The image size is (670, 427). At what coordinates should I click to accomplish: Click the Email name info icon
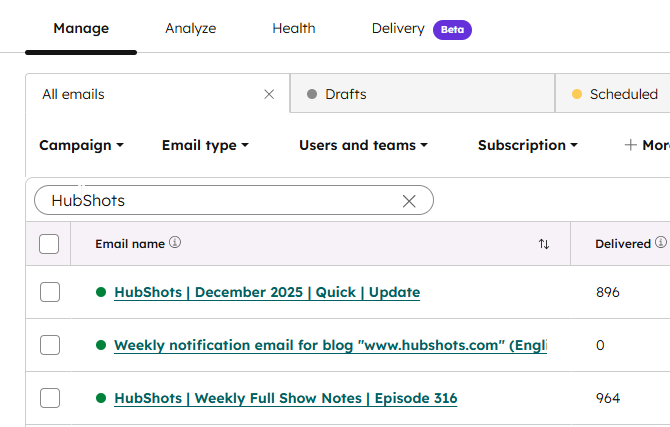click(175, 243)
